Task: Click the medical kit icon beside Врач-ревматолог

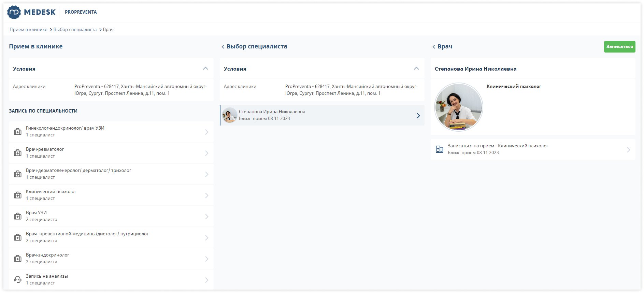Action: click(x=17, y=153)
